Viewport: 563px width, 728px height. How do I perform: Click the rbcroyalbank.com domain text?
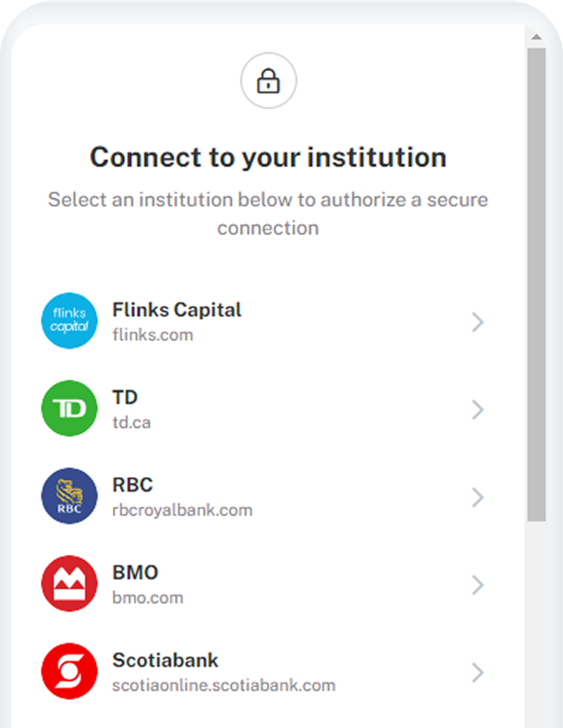182,510
